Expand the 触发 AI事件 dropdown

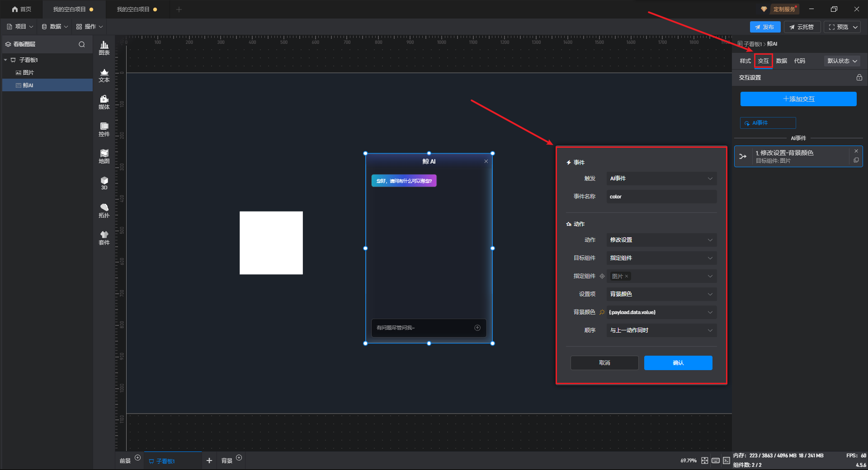pyautogui.click(x=661, y=179)
